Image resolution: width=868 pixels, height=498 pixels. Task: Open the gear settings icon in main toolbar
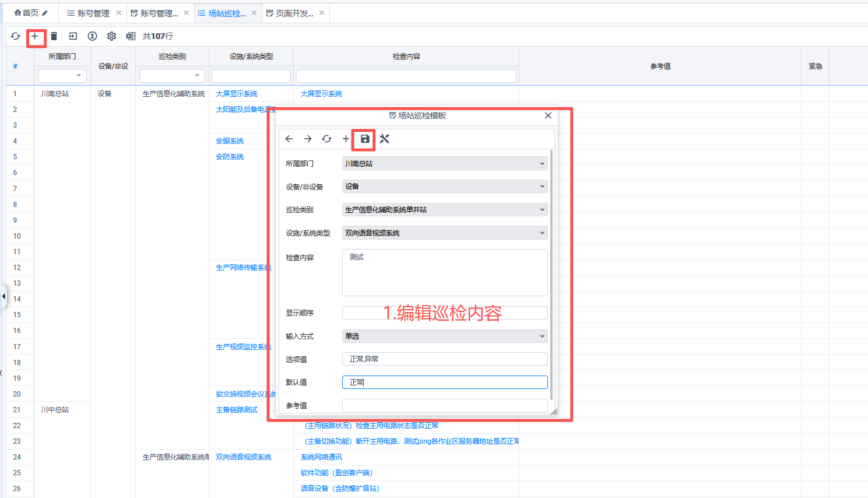[111, 36]
